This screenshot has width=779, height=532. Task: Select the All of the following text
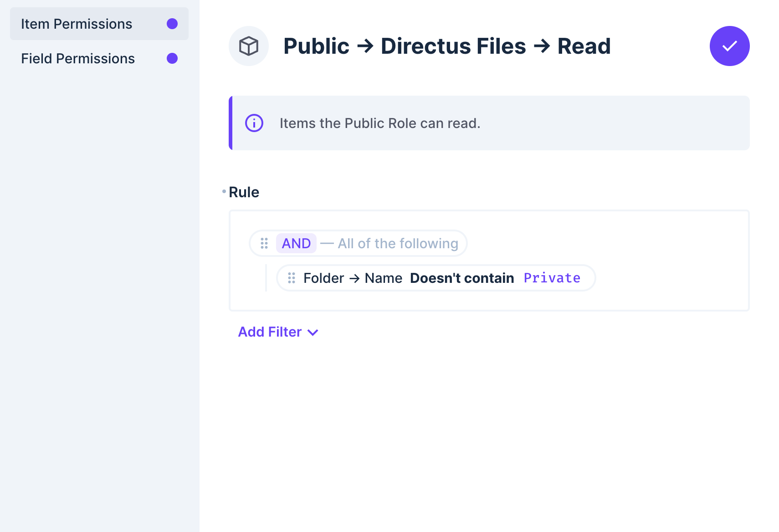click(398, 243)
